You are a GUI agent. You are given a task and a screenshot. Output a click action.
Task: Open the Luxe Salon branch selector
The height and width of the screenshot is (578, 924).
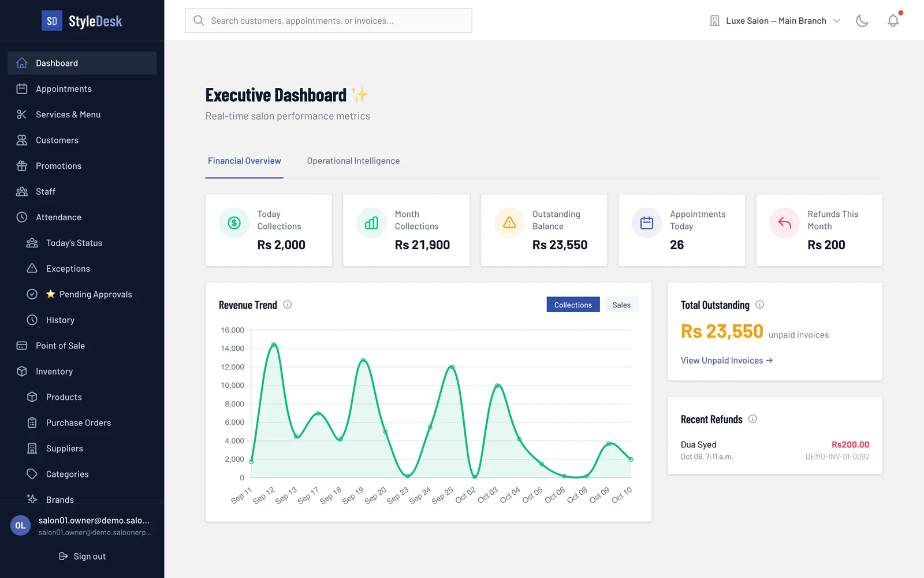(775, 21)
